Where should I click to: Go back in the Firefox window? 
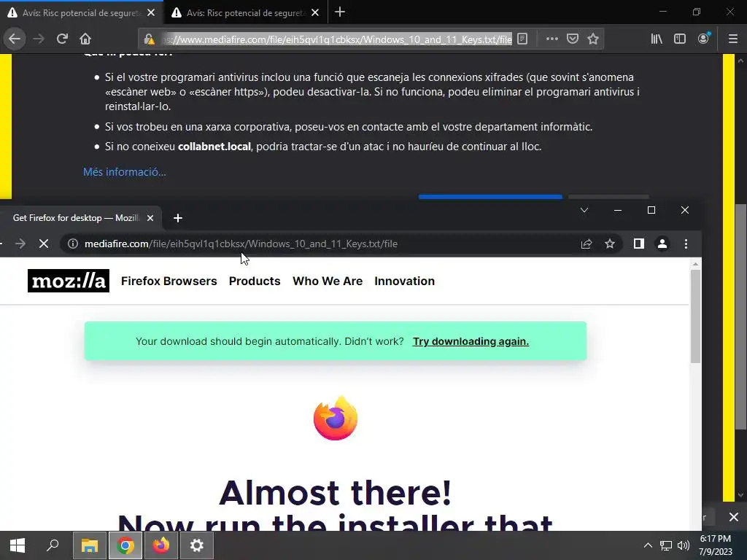[15, 39]
